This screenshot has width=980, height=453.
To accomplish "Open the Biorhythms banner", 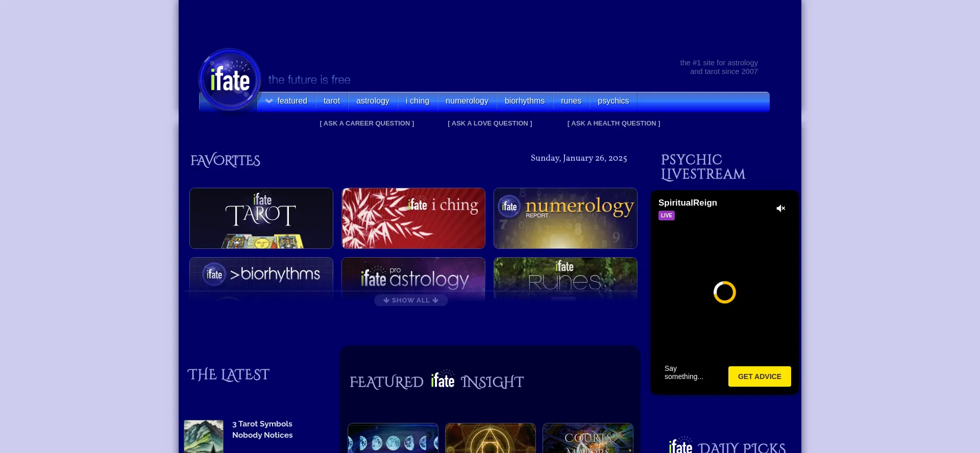I will tap(261, 274).
